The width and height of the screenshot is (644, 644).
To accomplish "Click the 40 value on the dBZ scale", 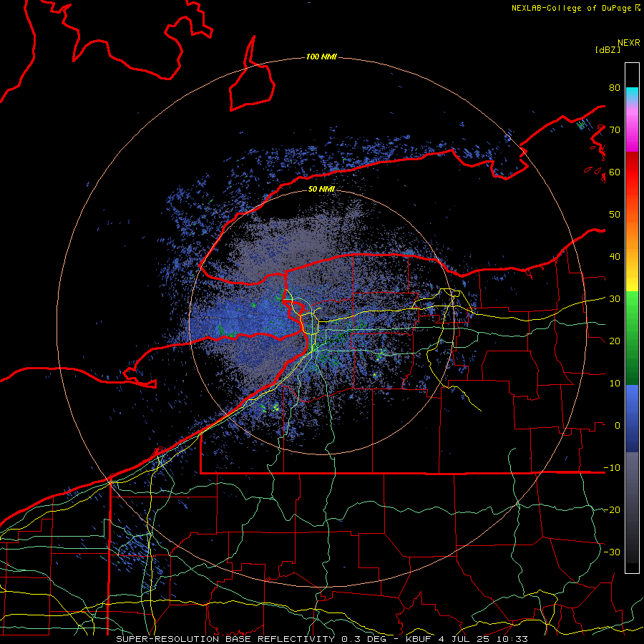I will (x=615, y=257).
